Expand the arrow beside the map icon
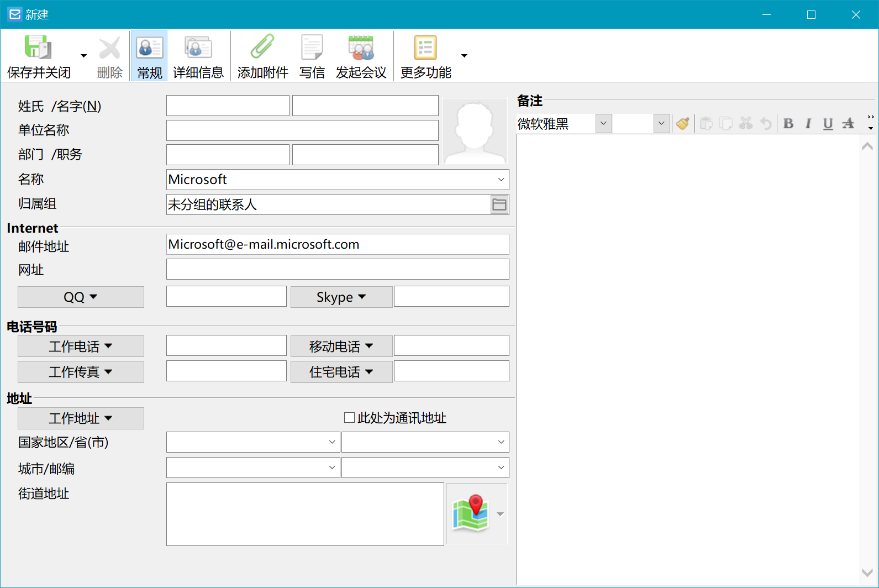Image resolution: width=879 pixels, height=588 pixels. pos(500,514)
